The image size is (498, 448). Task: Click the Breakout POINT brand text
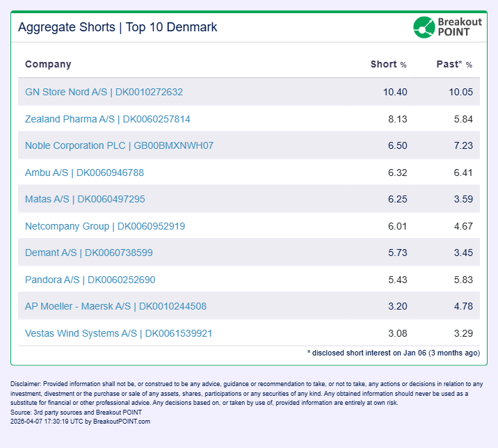[459, 27]
